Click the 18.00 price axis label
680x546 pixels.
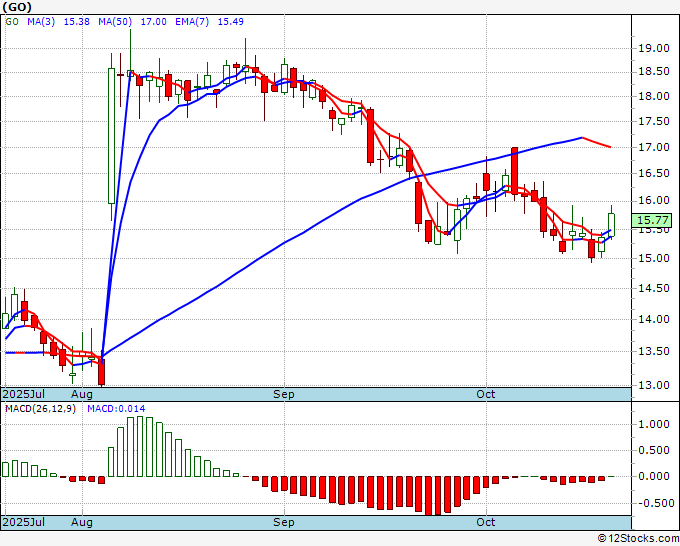tap(654, 96)
